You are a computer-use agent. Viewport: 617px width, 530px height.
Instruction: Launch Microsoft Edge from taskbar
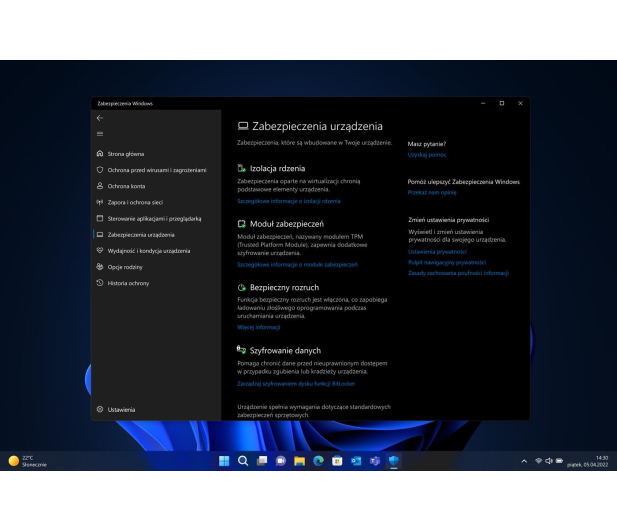318,461
